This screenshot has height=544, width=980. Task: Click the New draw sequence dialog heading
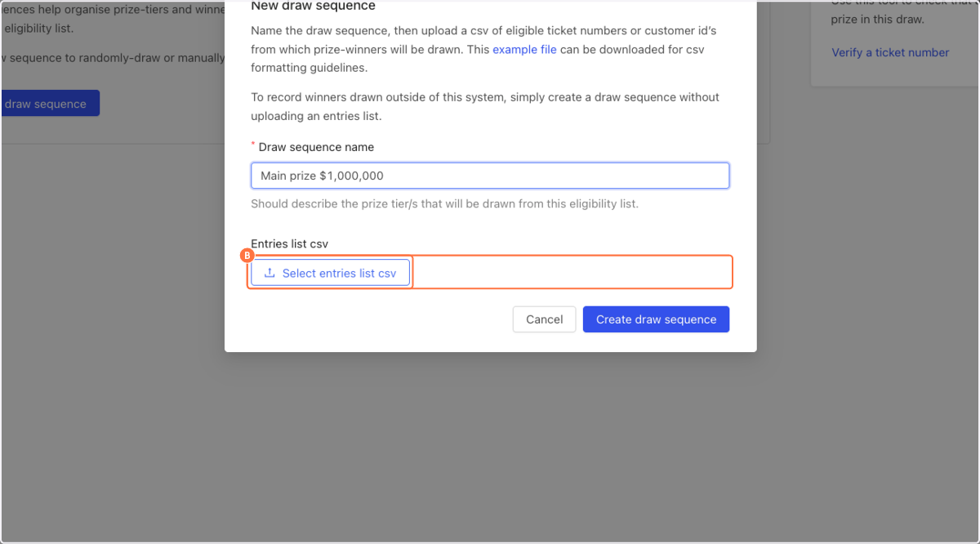(314, 7)
